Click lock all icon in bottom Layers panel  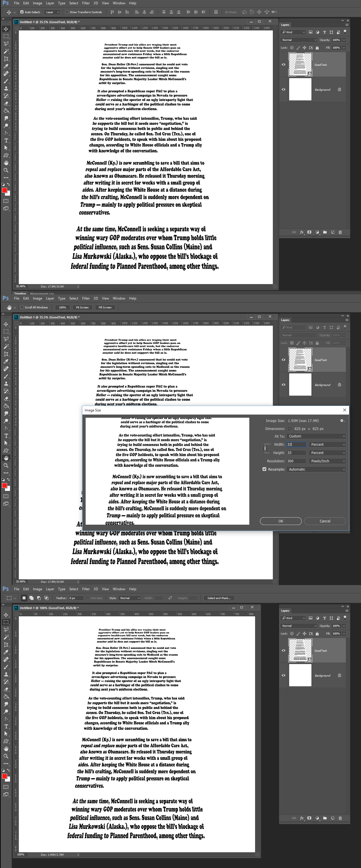pos(317,633)
